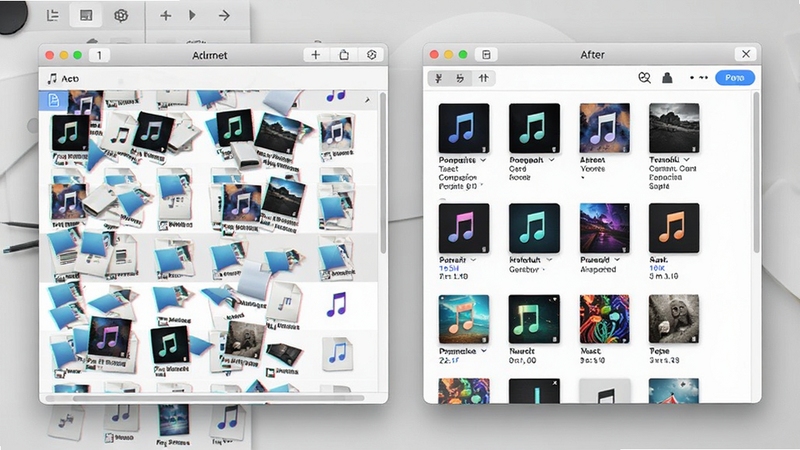
Task: Open the grayscale monkey artwork in After window
Action: tap(674, 319)
